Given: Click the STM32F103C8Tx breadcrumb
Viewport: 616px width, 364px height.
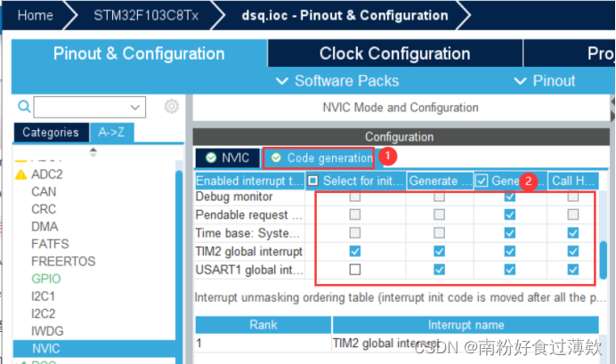Looking at the screenshot, I should 146,15.
